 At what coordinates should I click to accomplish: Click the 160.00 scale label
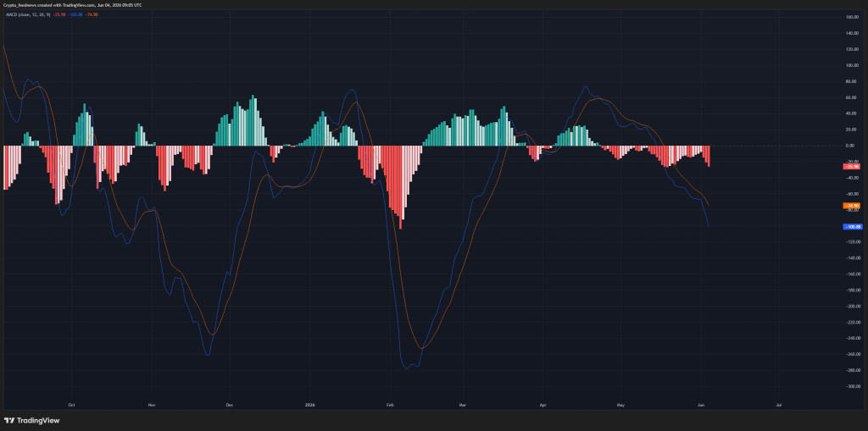(852, 17)
